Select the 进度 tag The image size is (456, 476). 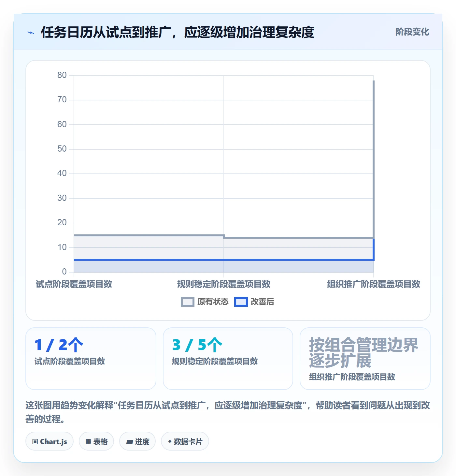click(x=137, y=441)
